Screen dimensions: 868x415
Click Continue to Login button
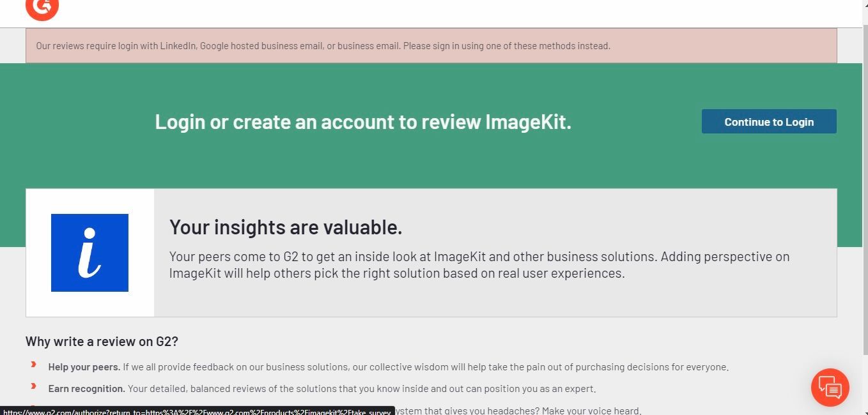pos(769,121)
